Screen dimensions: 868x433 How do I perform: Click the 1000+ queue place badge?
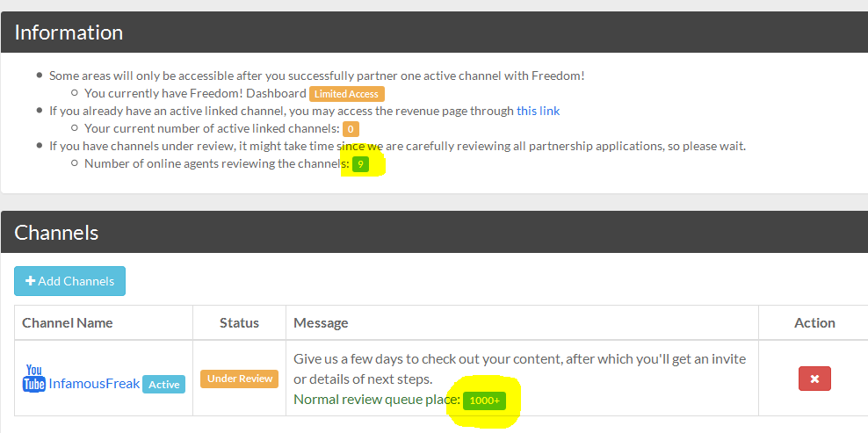485,401
